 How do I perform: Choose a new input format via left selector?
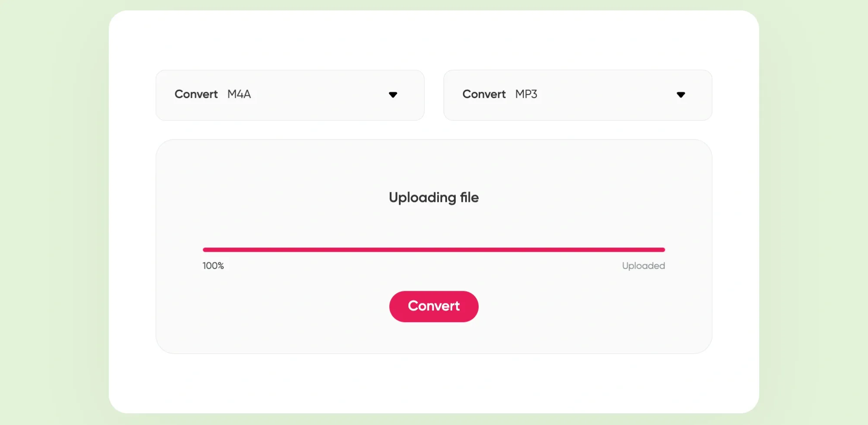click(289, 95)
